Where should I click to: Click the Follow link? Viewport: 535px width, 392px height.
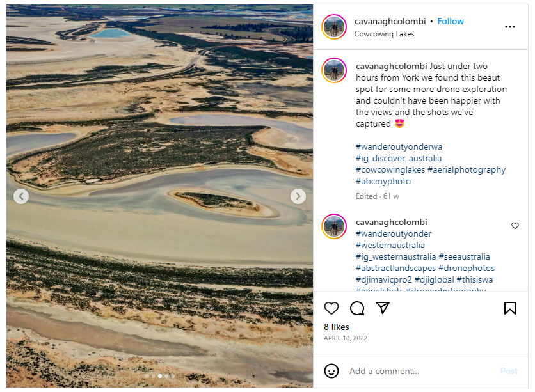(x=451, y=22)
